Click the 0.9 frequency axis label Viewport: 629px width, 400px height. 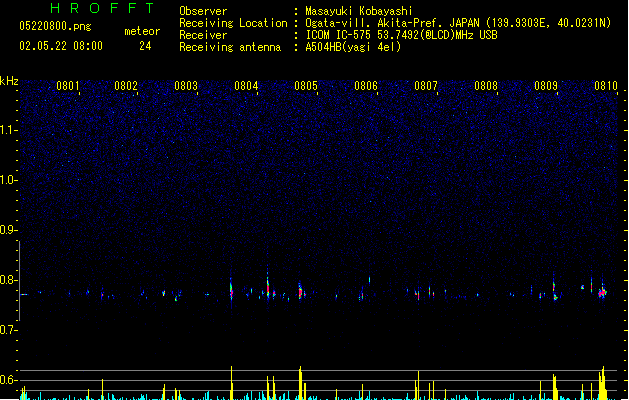point(8,230)
